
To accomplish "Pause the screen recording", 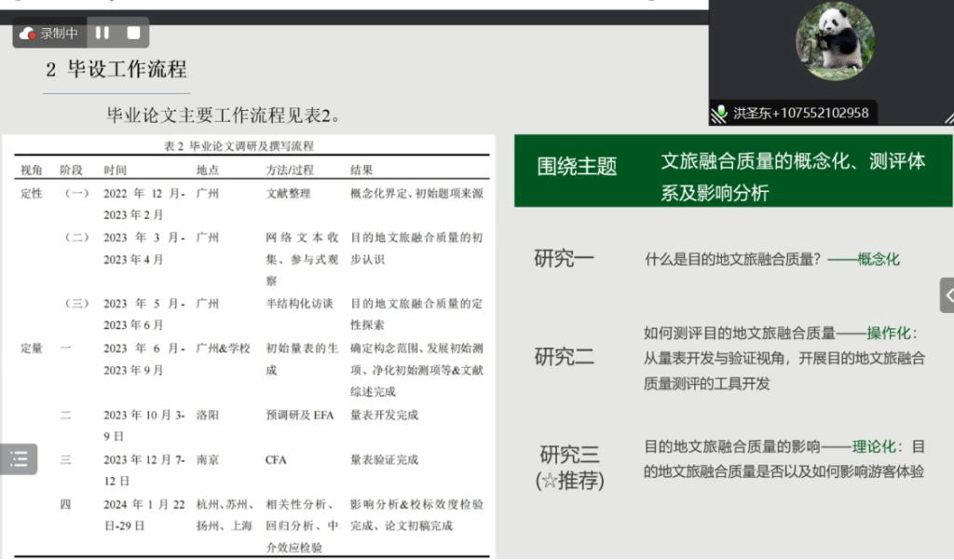I will click(x=102, y=33).
